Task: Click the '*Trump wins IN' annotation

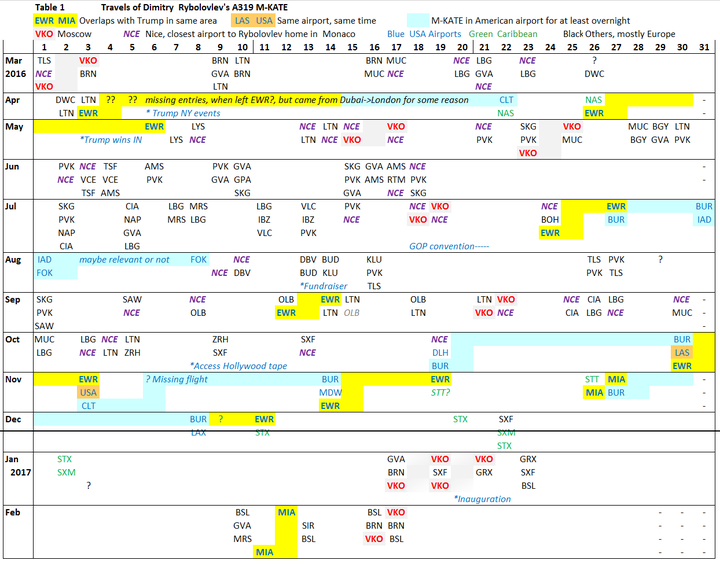Action: tap(111, 140)
